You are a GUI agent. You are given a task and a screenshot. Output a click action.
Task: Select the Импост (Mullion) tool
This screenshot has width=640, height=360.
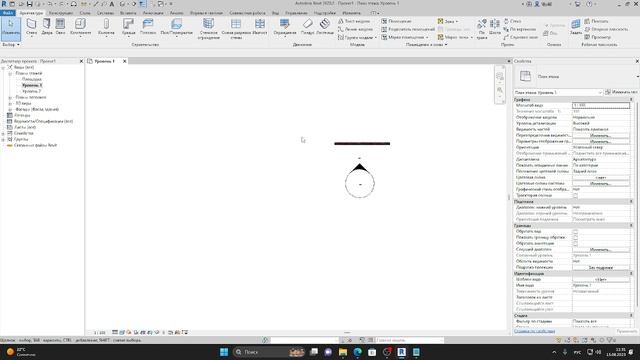point(260,27)
